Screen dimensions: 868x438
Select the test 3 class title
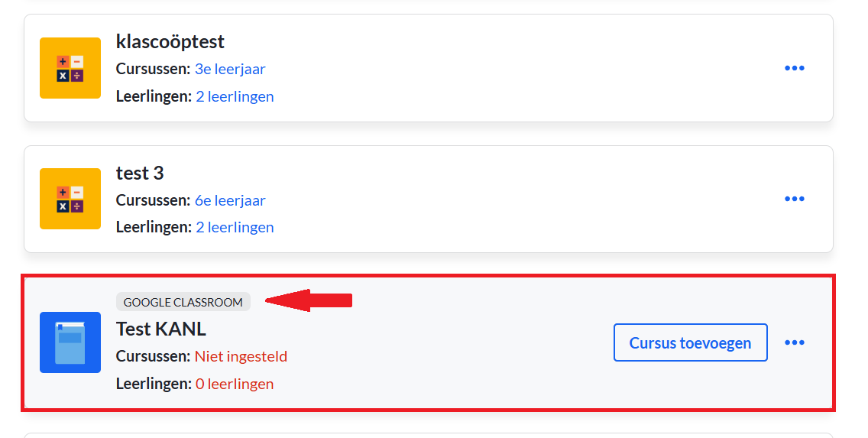(140, 173)
